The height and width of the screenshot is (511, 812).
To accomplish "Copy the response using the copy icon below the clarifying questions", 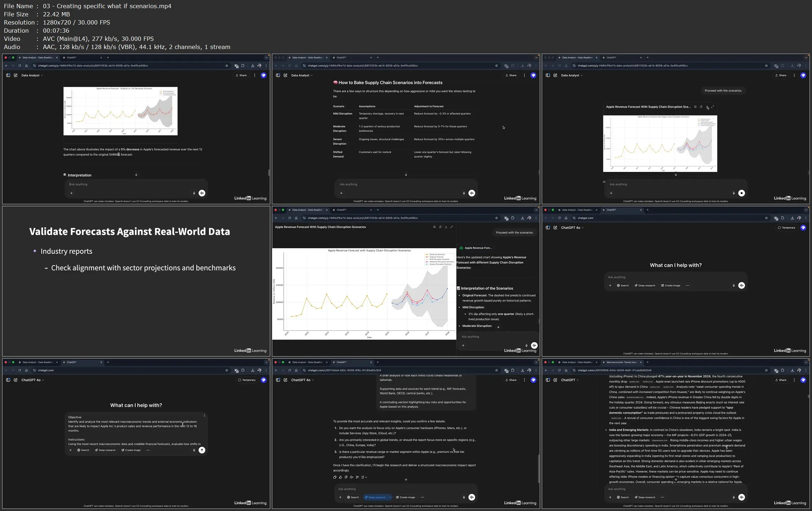I will click(x=335, y=477).
